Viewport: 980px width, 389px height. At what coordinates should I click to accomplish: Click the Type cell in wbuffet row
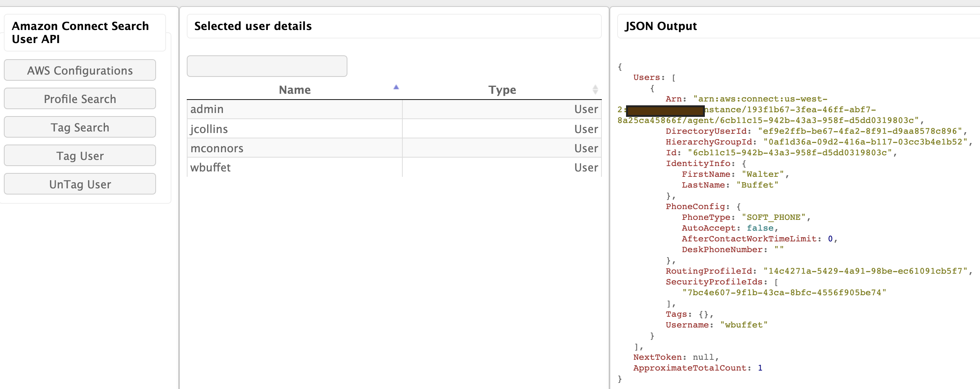pos(502,167)
